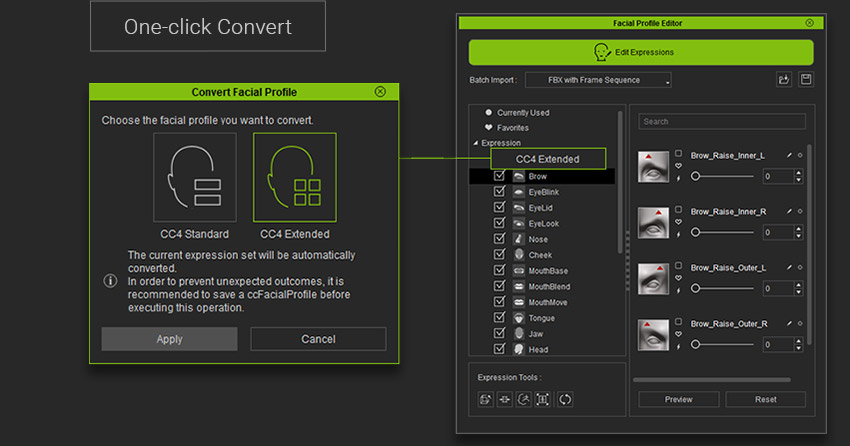Favorite Brow_Raise_Inner_R with its heart icon
This screenshot has width=850, height=446.
(x=679, y=221)
